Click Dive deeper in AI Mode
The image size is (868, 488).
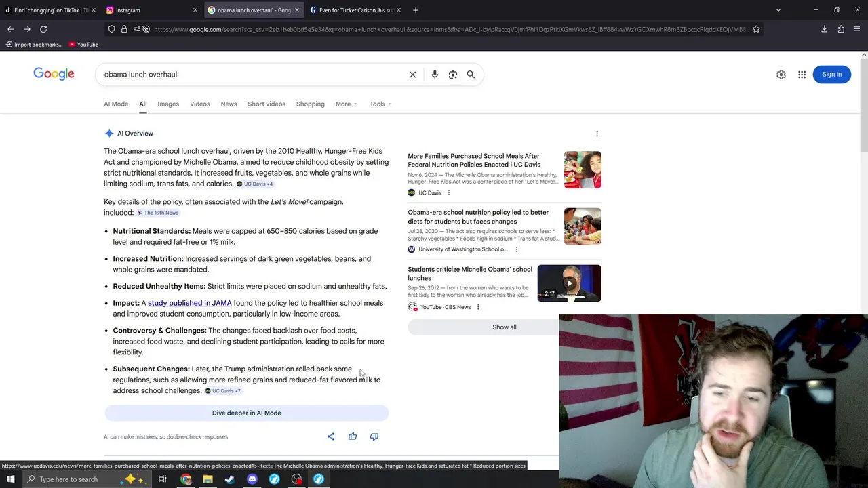pyautogui.click(x=247, y=413)
